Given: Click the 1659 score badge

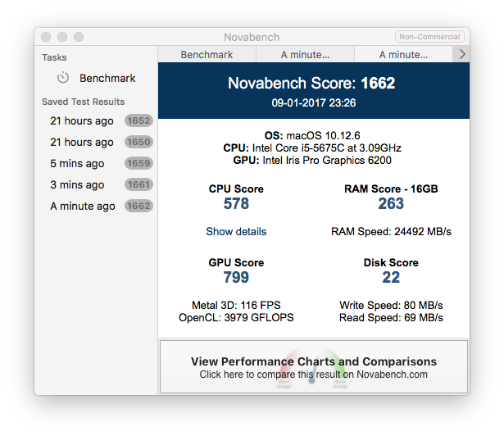Looking at the screenshot, I should (x=138, y=163).
